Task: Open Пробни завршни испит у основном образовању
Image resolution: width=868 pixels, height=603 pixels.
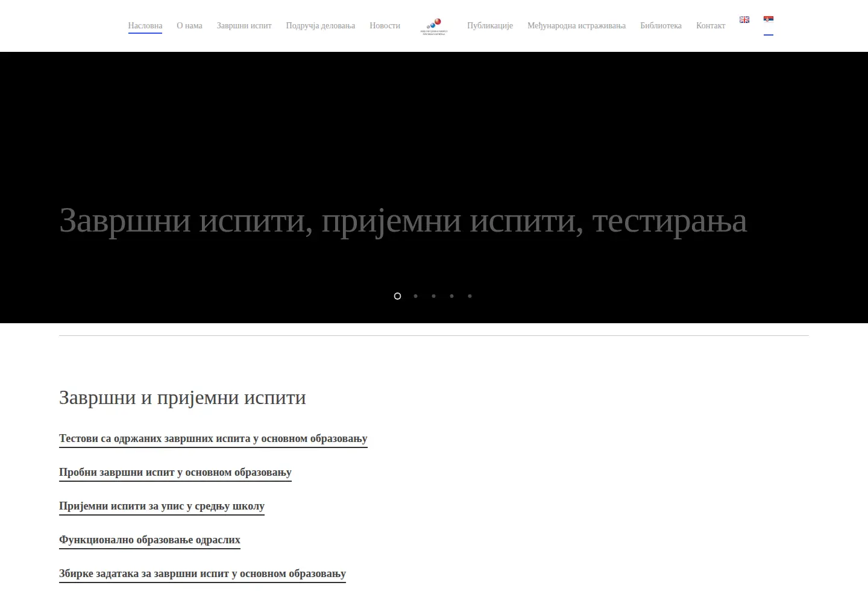Action: click(x=175, y=473)
